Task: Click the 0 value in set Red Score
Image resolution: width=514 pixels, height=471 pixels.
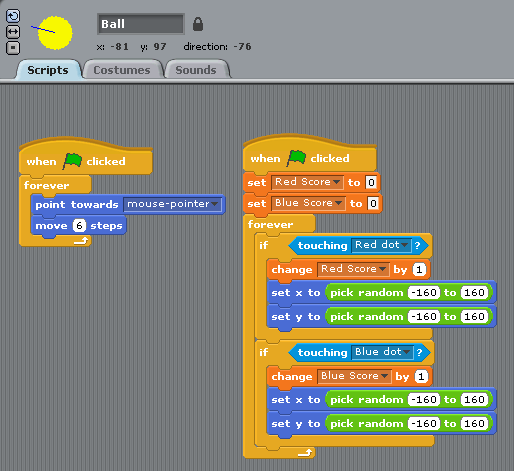Action: (x=371, y=182)
